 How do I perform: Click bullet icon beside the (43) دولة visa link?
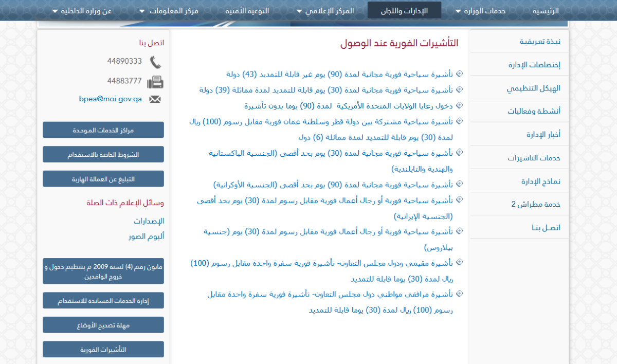[x=459, y=74]
